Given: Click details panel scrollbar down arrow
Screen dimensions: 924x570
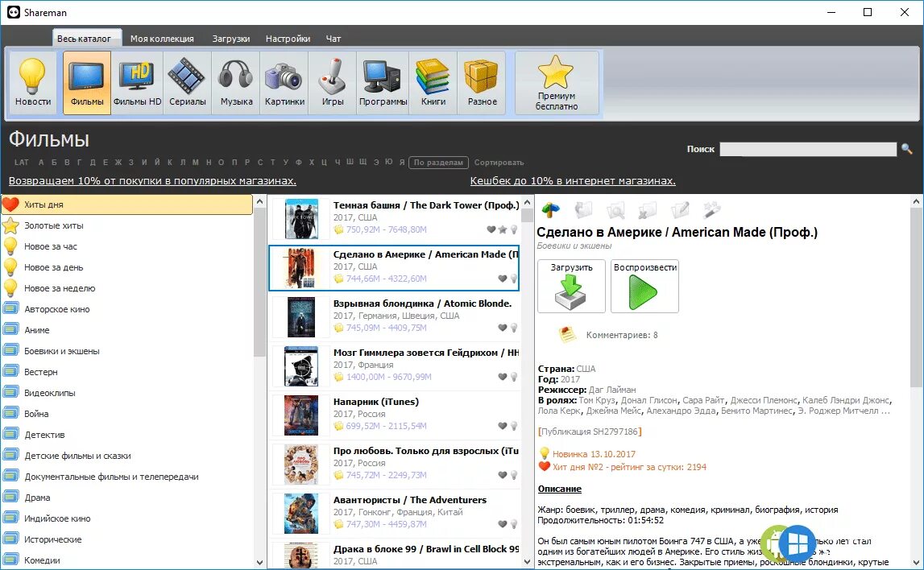Looking at the screenshot, I should coord(916,562).
